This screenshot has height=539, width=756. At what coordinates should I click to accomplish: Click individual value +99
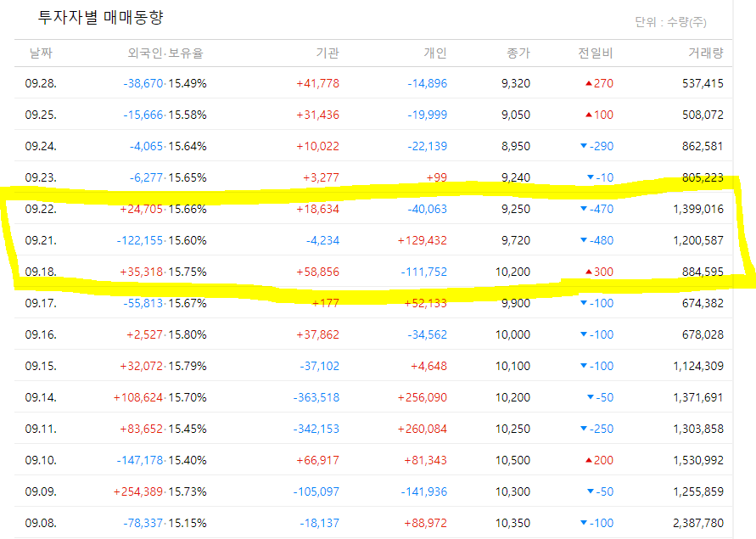click(437, 177)
